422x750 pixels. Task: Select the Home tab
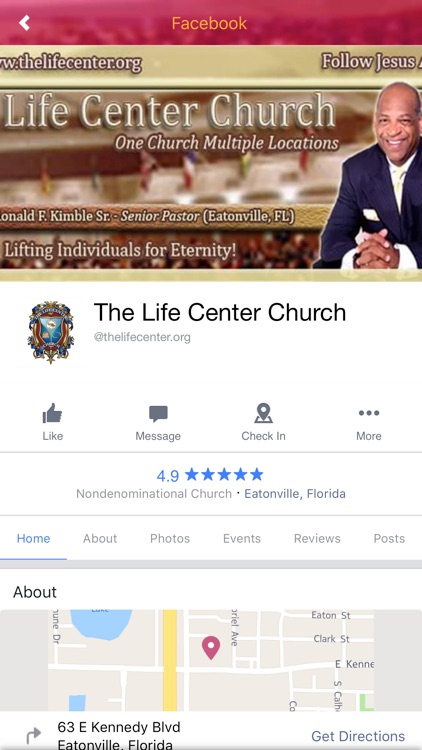pos(33,538)
